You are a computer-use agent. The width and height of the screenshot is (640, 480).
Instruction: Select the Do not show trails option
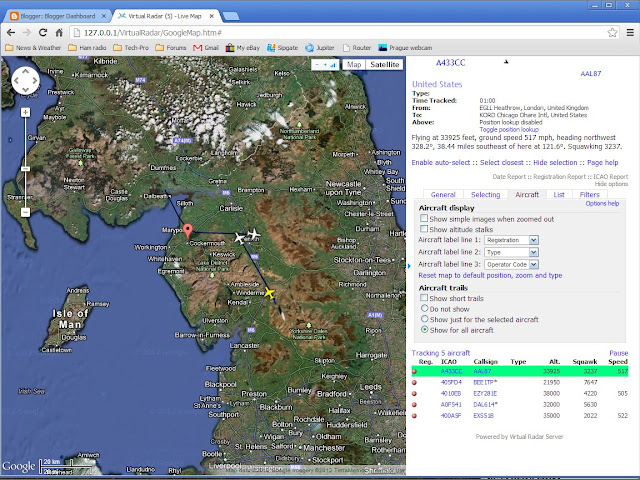[424, 308]
